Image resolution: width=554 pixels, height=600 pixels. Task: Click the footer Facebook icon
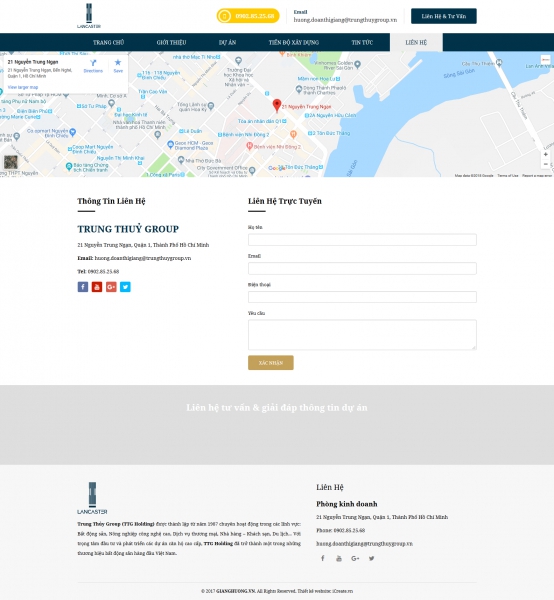click(x=323, y=558)
